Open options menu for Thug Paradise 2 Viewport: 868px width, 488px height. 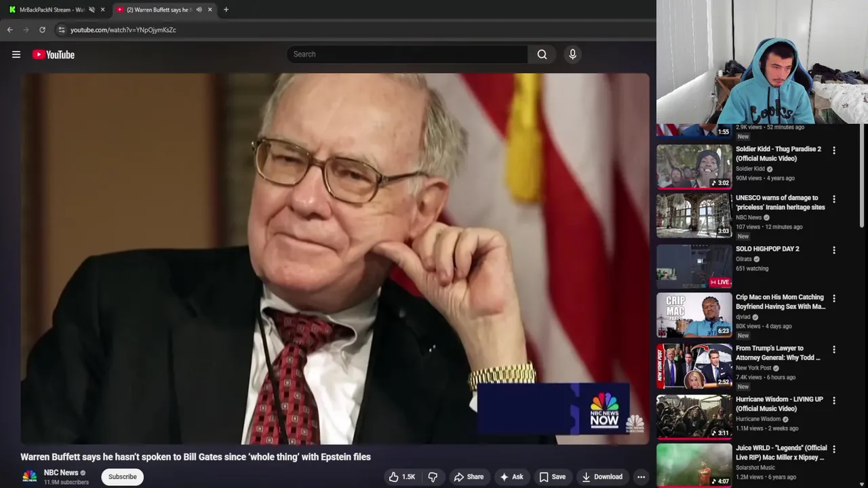tap(834, 150)
